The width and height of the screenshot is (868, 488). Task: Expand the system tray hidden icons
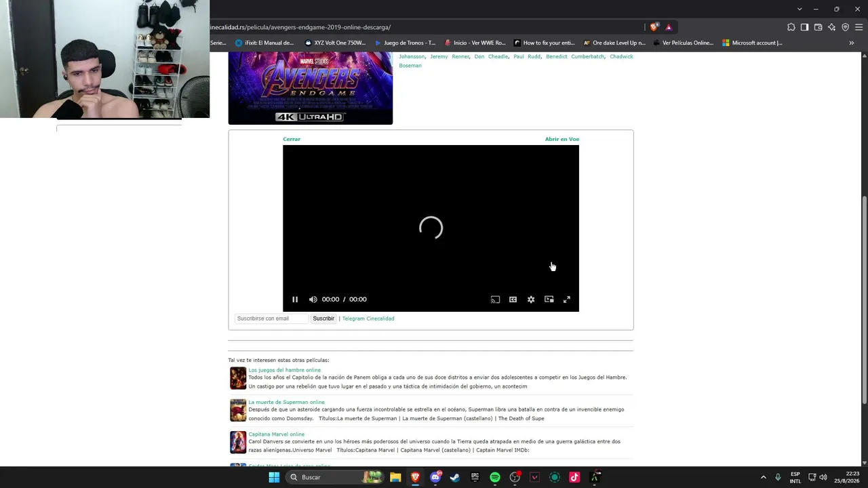click(763, 477)
